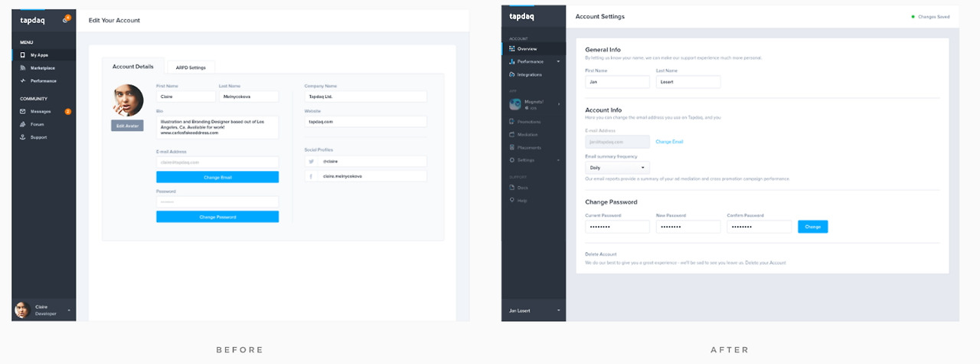Click the Delete your Account link
Viewport: 980px width, 364px height.
click(766, 263)
